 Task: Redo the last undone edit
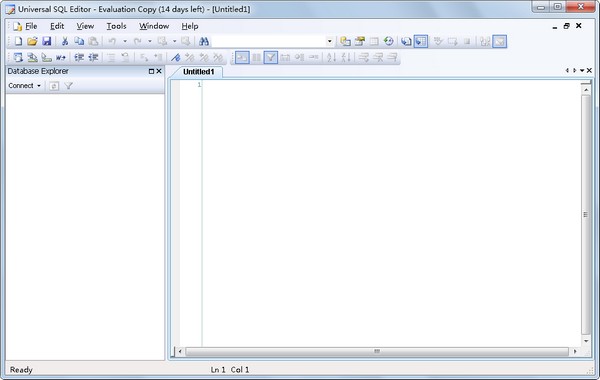[138, 41]
